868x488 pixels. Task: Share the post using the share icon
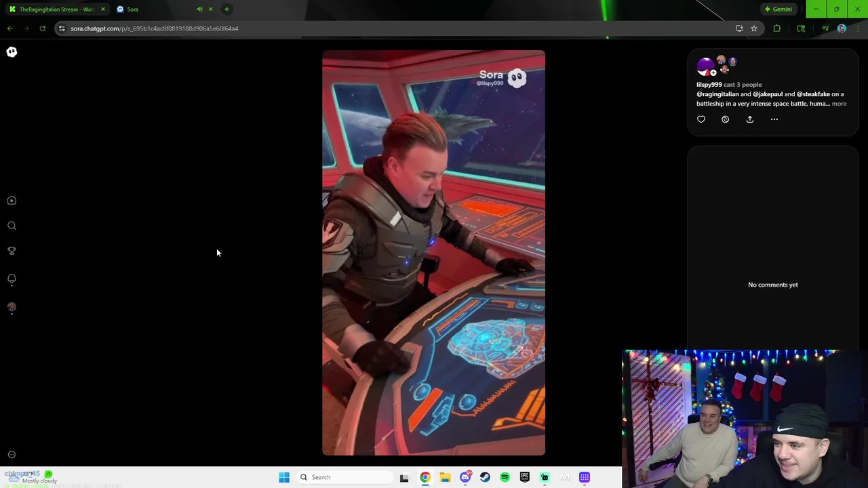point(750,119)
